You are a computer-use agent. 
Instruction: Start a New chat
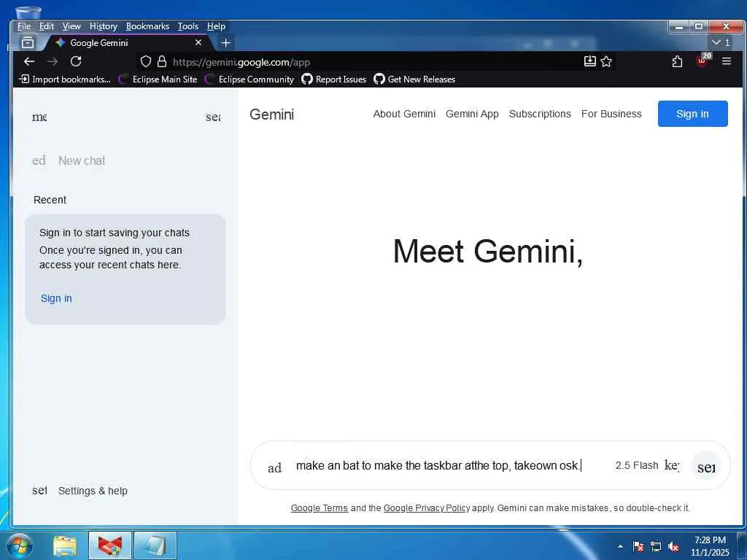pyautogui.click(x=82, y=160)
